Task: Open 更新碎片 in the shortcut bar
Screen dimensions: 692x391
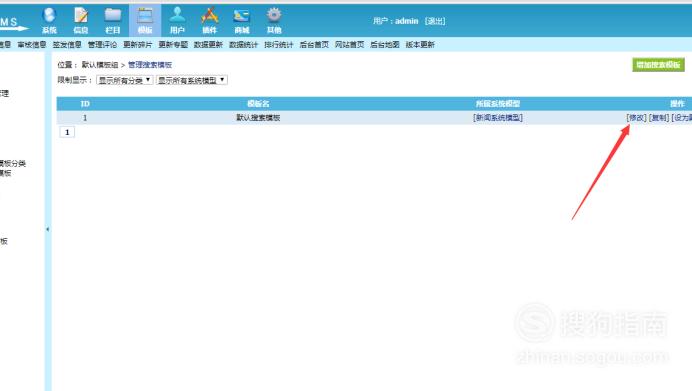Action: pos(138,45)
